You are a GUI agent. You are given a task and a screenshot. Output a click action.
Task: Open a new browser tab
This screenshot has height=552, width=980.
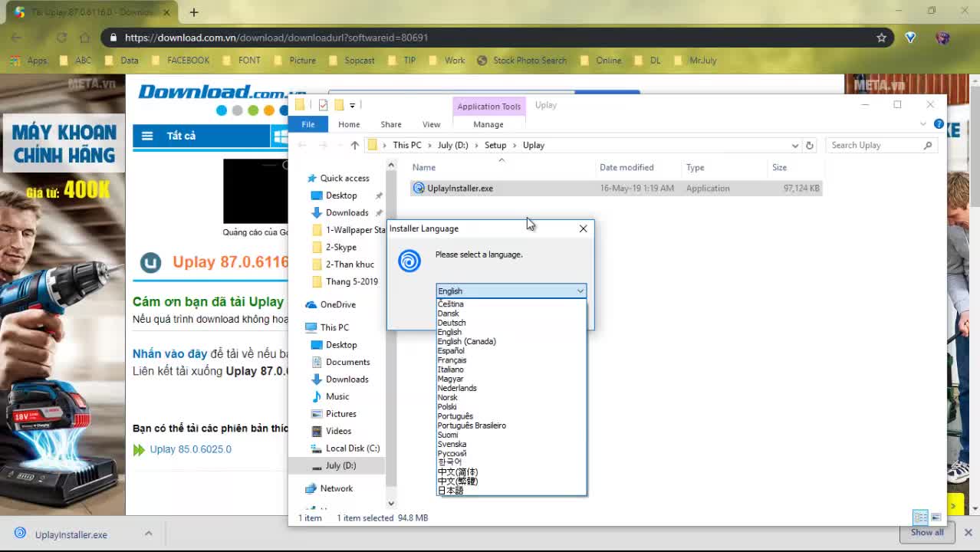coord(194,12)
